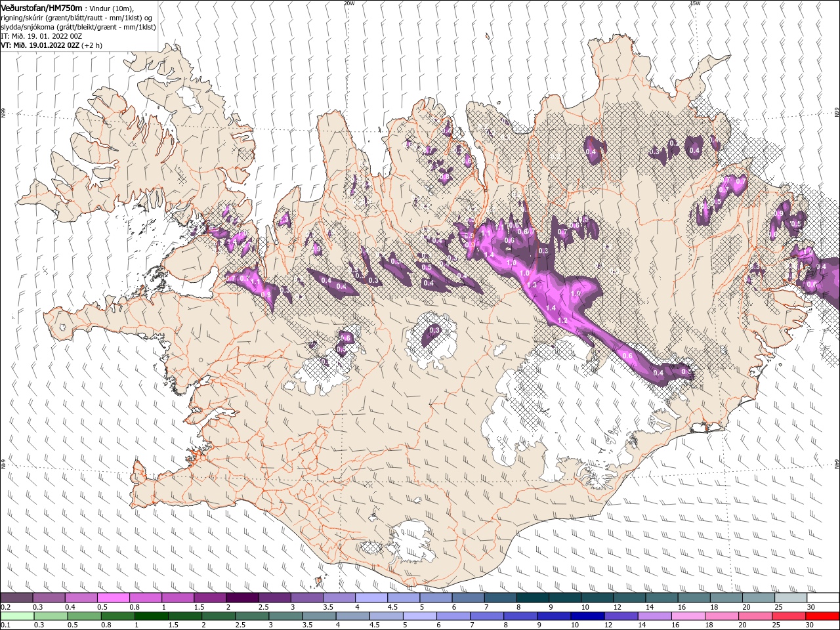The width and height of the screenshot is (840, 630).
Task: Click the '20W' longitude label
Action: [349, 3]
